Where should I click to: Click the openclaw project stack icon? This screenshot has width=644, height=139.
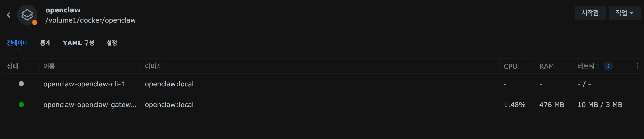click(27, 15)
